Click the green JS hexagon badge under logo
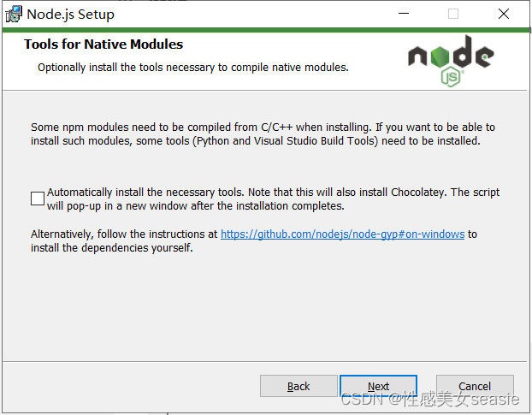This screenshot has height=415, width=532. [451, 77]
